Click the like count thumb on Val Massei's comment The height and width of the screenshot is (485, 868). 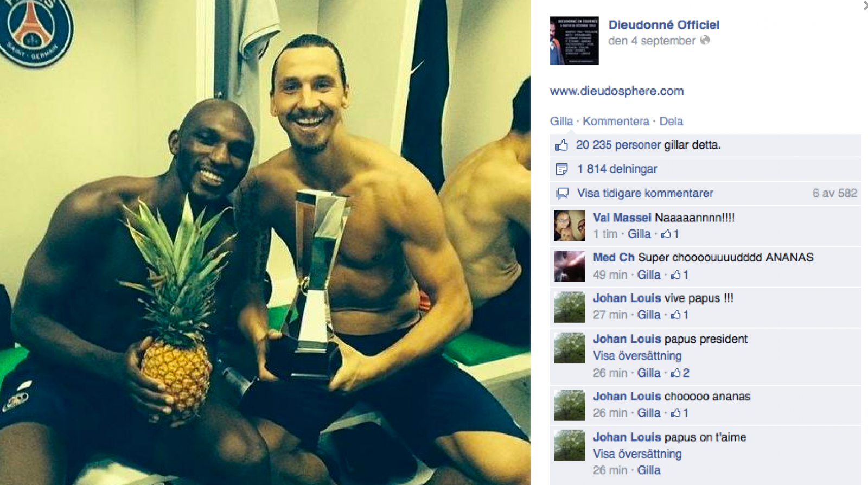666,234
